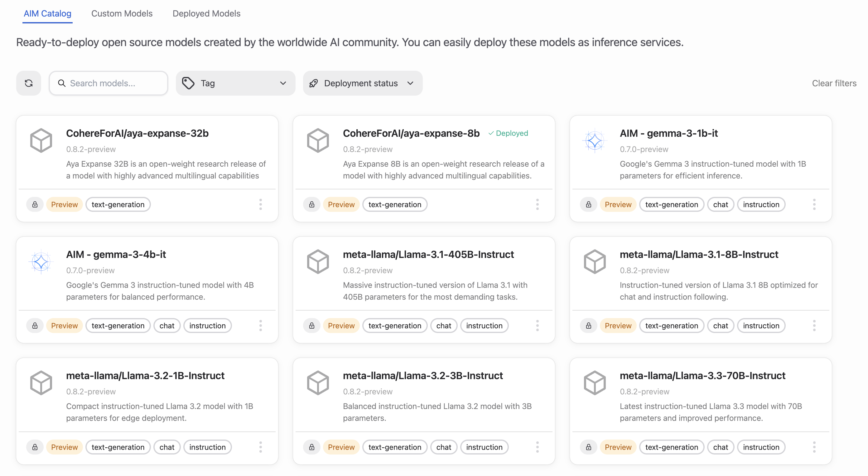Screen dimensions: 868x476
Task: Click the lock icon on meta-llama/Llama-3.3-70B-Instruct card
Action: click(588, 447)
